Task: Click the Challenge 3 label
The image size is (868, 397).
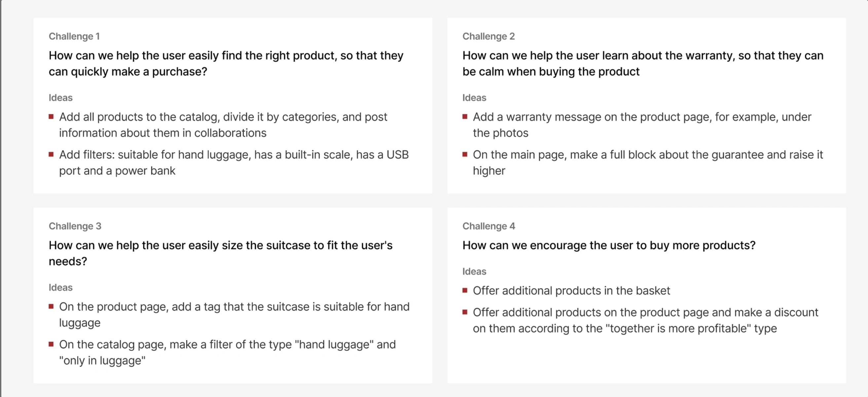Action: [75, 226]
